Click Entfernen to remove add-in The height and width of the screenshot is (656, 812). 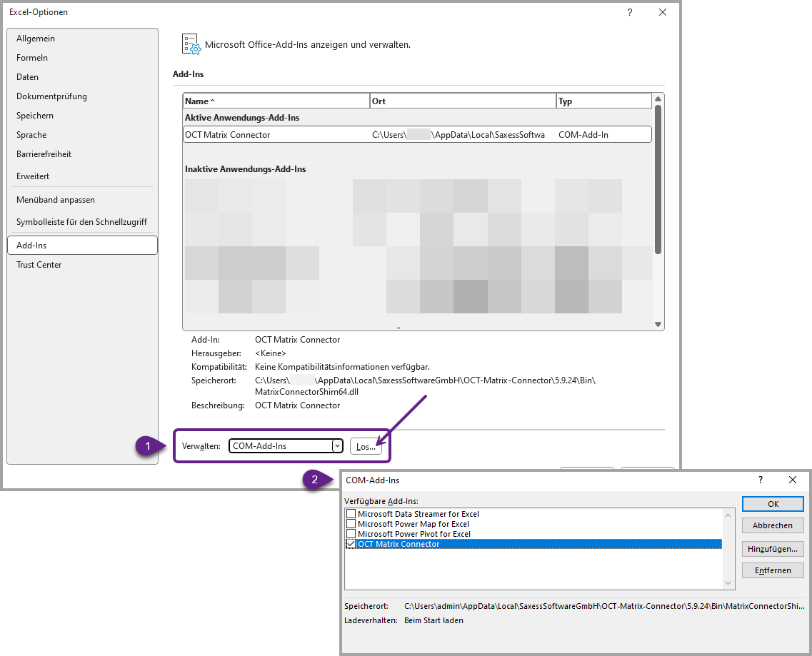tap(773, 570)
